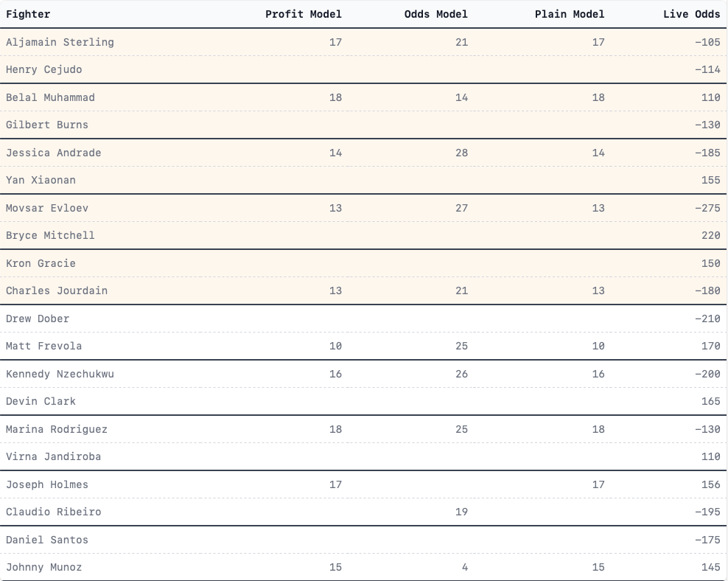728x581 pixels.
Task: Select the Plain Model column header
Action: pyautogui.click(x=570, y=15)
